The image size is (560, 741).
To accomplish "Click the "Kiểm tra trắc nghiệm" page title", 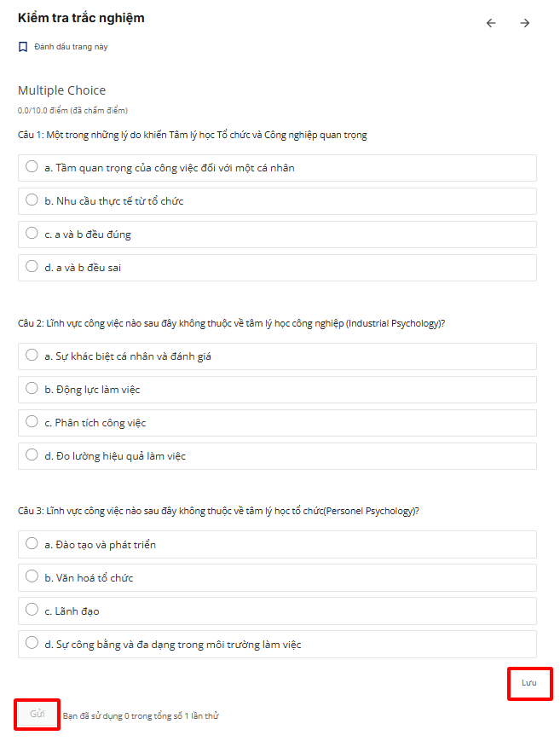I will click(x=81, y=18).
